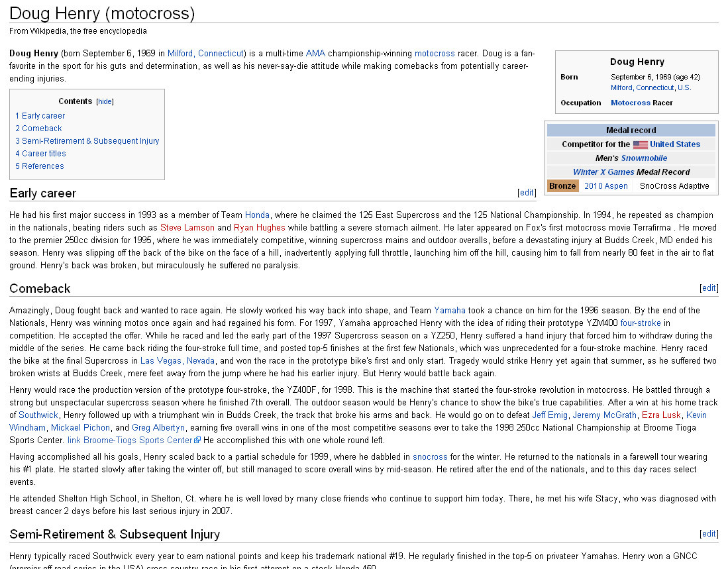The image size is (728, 569).
Task: Click the Occupation label in infobox
Action: [x=581, y=103]
